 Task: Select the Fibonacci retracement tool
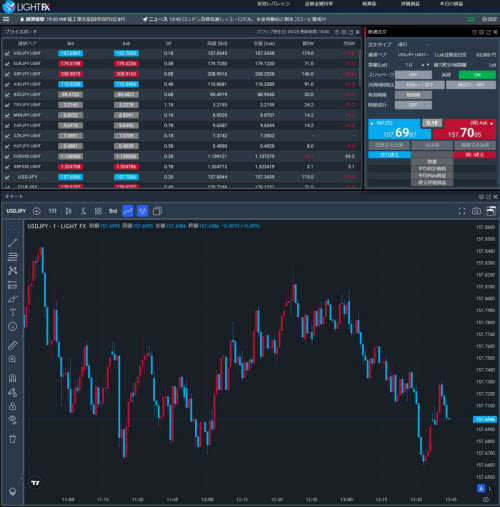13,257
